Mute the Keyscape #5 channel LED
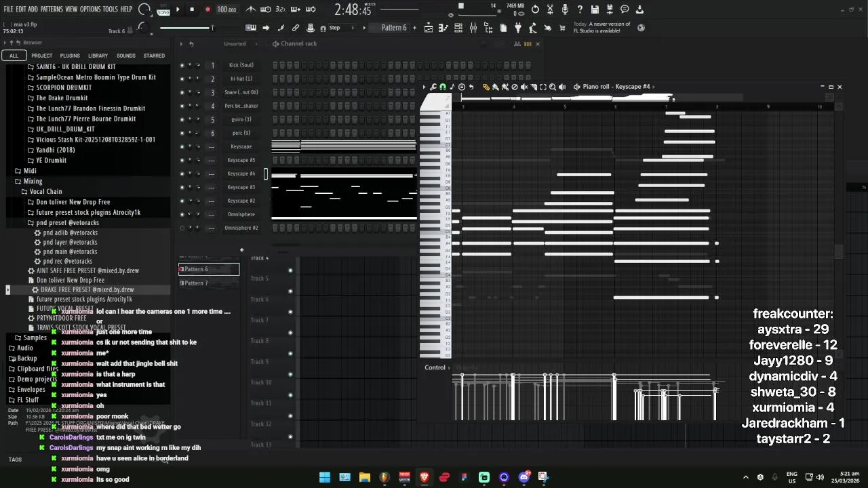Image resolution: width=868 pixels, height=488 pixels. 182,161
